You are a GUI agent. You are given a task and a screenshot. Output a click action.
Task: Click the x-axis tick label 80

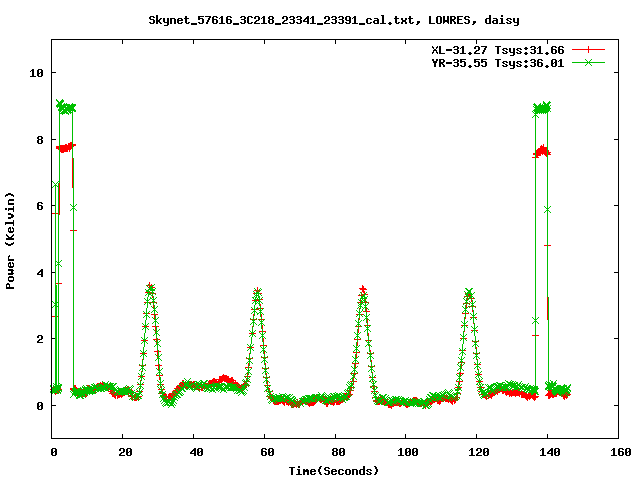pyautogui.click(x=338, y=452)
